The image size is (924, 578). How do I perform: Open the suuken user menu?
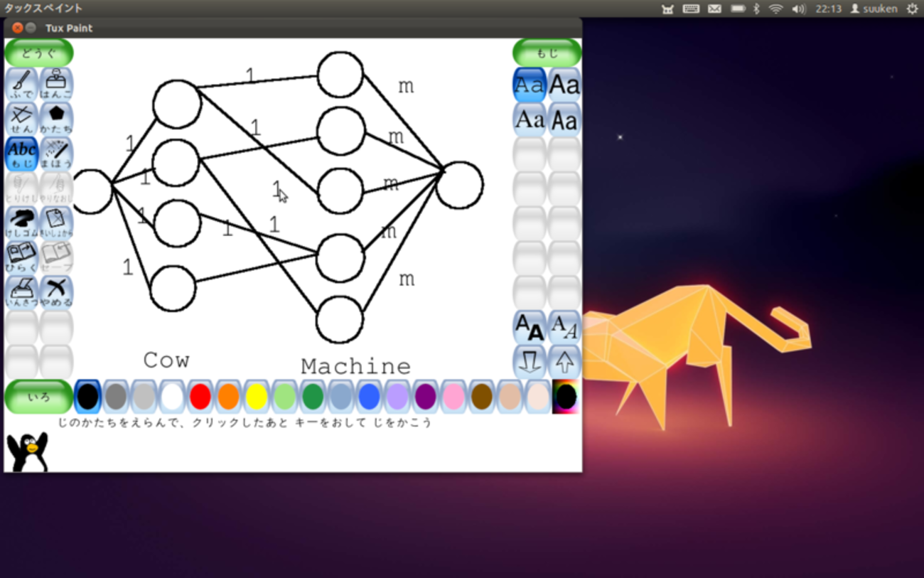coord(874,9)
